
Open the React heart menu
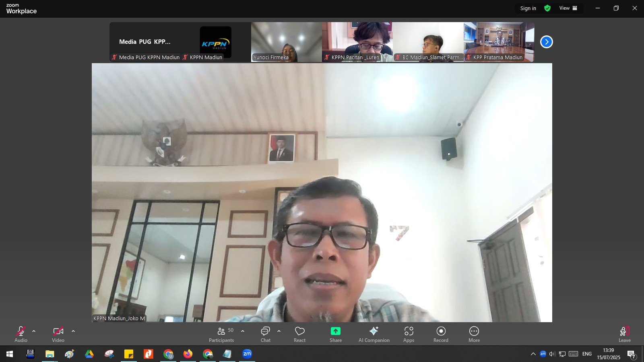point(300,334)
